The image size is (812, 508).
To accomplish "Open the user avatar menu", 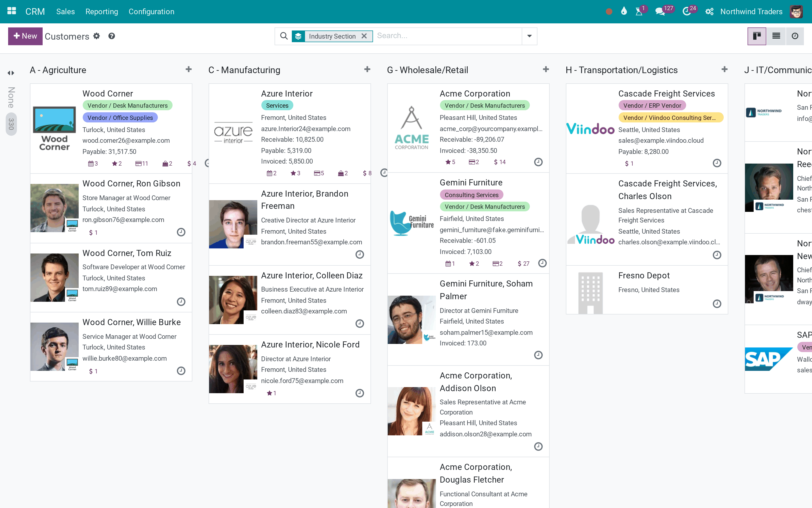I will tap(797, 11).
